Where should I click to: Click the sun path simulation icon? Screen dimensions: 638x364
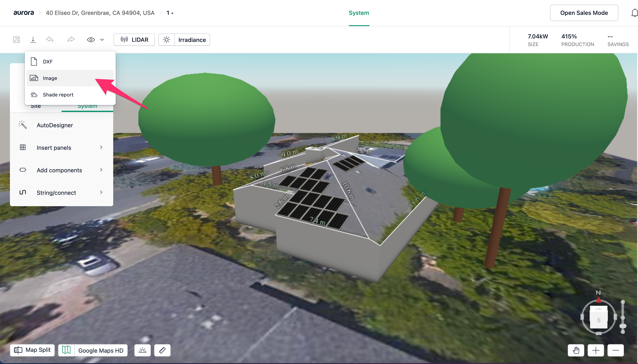pyautogui.click(x=143, y=350)
